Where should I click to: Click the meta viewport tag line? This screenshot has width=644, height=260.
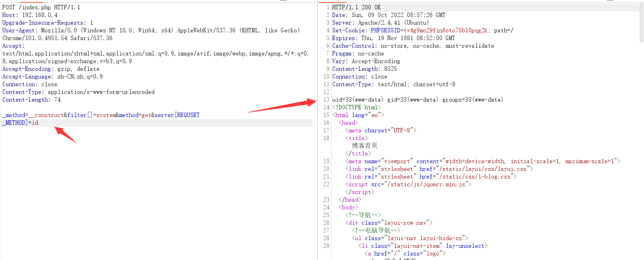point(482,161)
